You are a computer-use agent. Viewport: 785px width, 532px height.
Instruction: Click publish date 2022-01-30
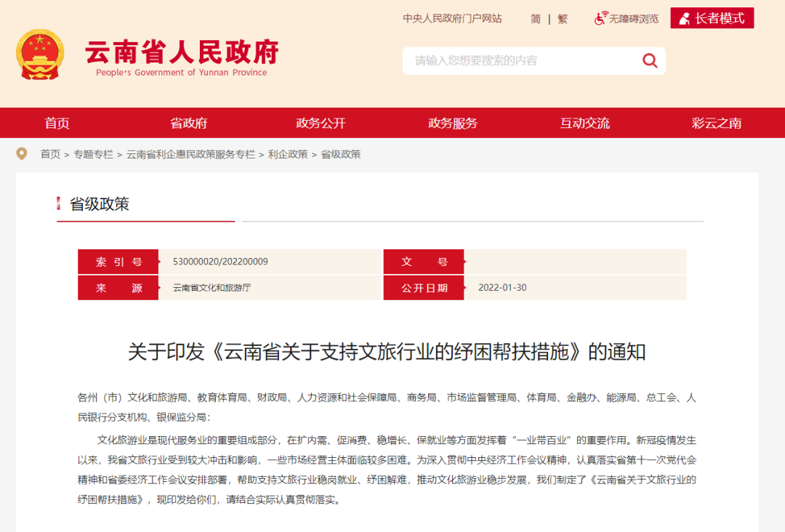502,288
